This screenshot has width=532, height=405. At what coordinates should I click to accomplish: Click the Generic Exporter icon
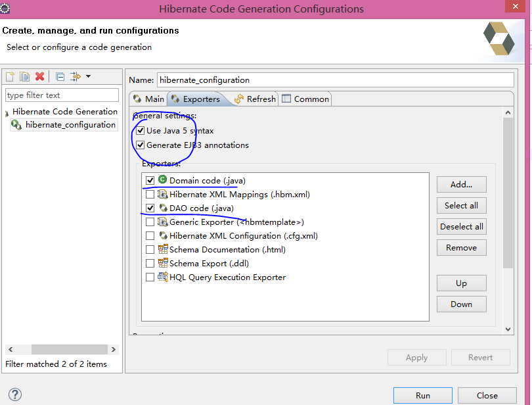pyautogui.click(x=163, y=222)
